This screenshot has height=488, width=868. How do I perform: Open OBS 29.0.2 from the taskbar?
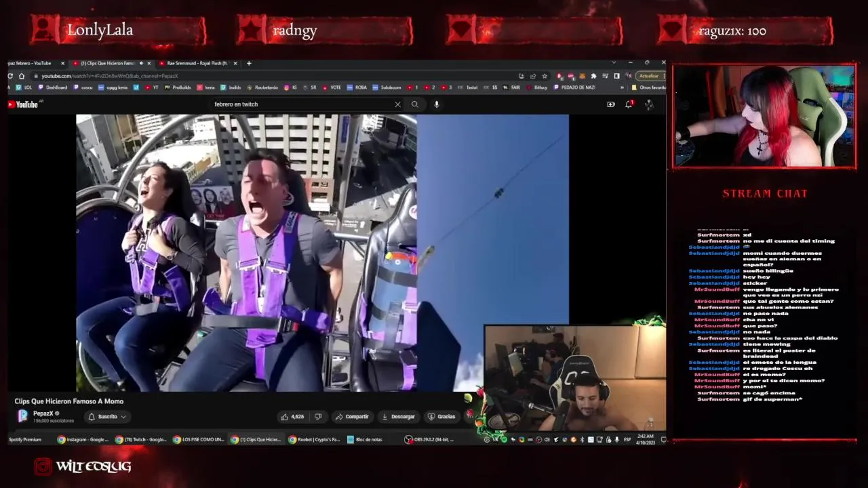pos(429,439)
